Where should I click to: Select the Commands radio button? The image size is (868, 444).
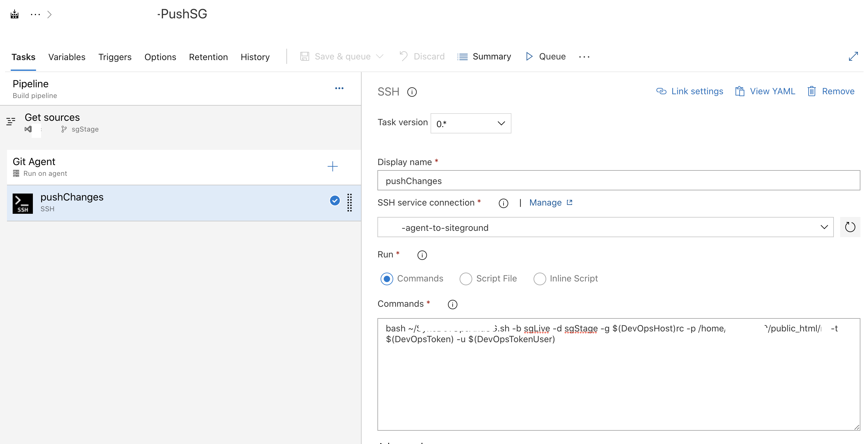(x=387, y=279)
